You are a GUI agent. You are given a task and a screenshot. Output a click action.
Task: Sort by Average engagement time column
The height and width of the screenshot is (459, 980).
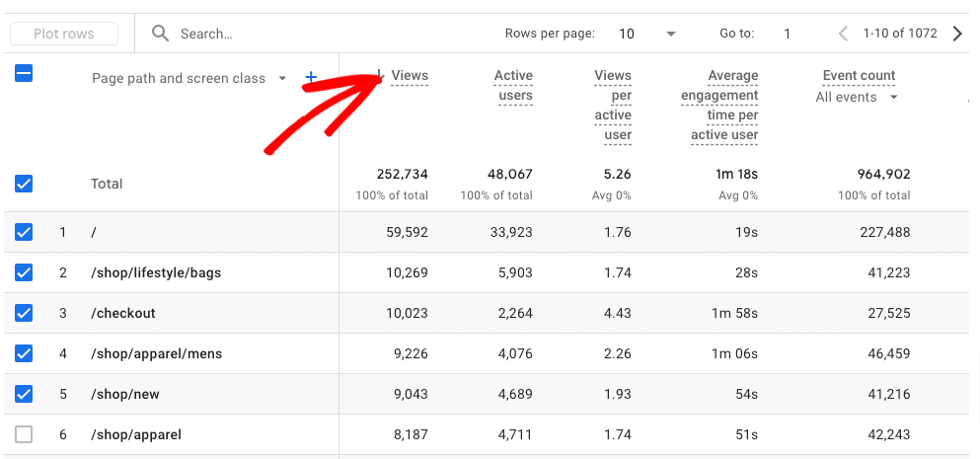[x=719, y=105]
